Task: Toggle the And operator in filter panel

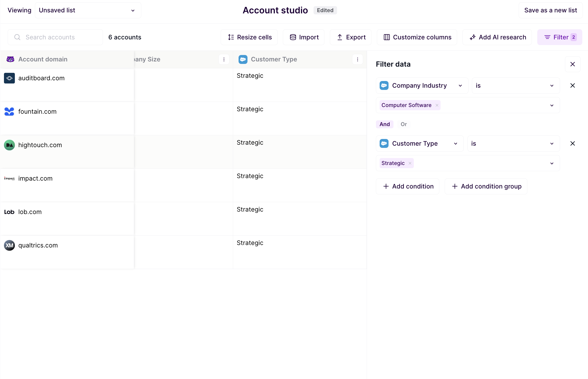Action: (384, 124)
